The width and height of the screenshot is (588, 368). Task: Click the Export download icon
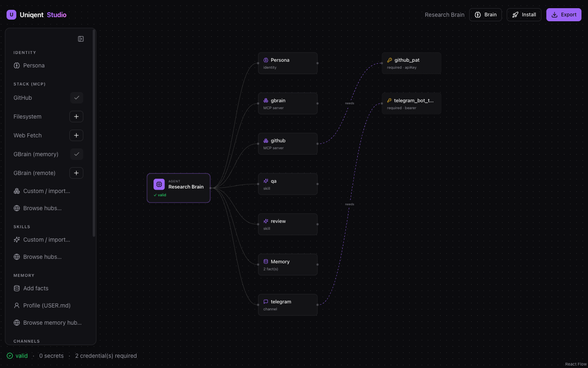point(555,15)
